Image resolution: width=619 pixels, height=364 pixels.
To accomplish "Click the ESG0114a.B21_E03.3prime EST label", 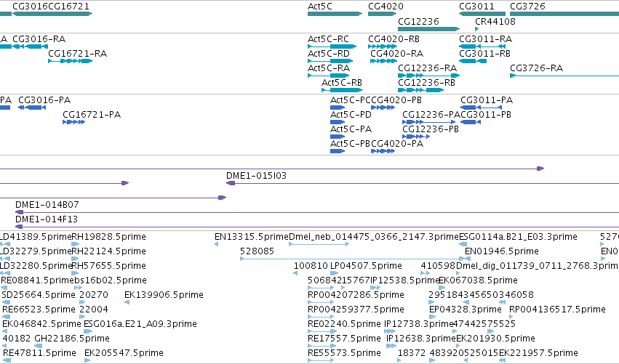I will coord(518,237).
